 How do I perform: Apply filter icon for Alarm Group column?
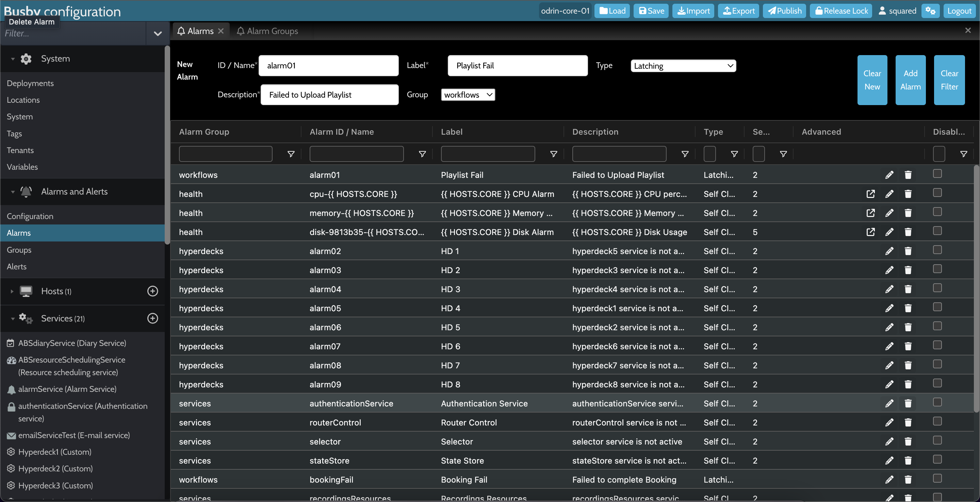291,154
